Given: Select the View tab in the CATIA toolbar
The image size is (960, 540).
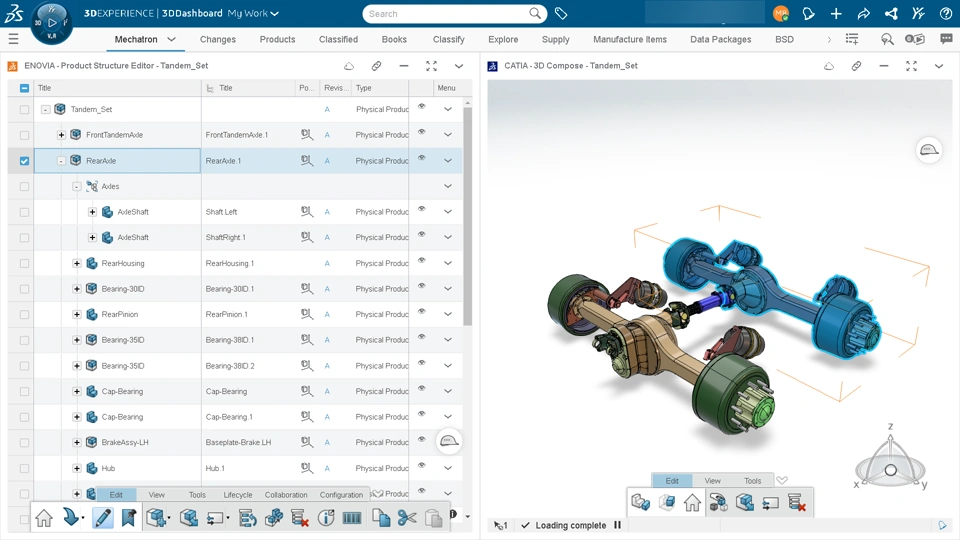Looking at the screenshot, I should (x=712, y=481).
